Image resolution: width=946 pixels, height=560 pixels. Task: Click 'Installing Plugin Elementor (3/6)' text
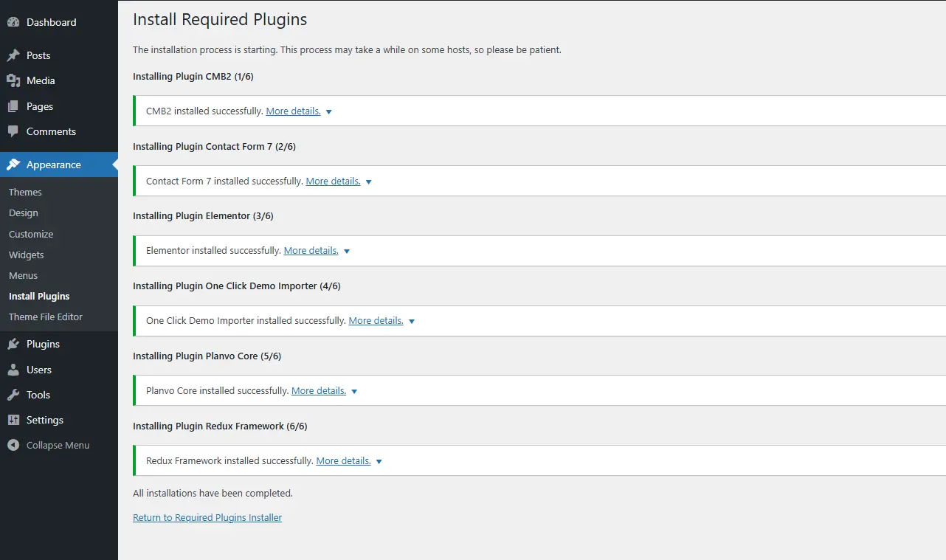pos(203,216)
